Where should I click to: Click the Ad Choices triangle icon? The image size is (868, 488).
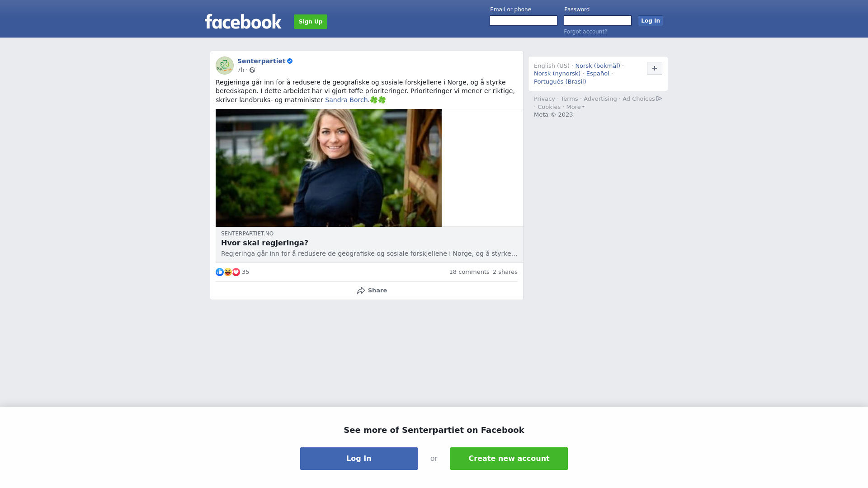[659, 99]
